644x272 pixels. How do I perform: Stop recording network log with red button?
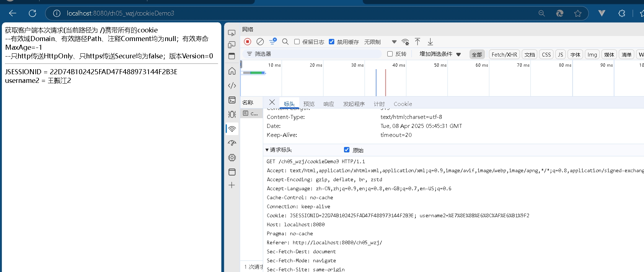coord(247,42)
